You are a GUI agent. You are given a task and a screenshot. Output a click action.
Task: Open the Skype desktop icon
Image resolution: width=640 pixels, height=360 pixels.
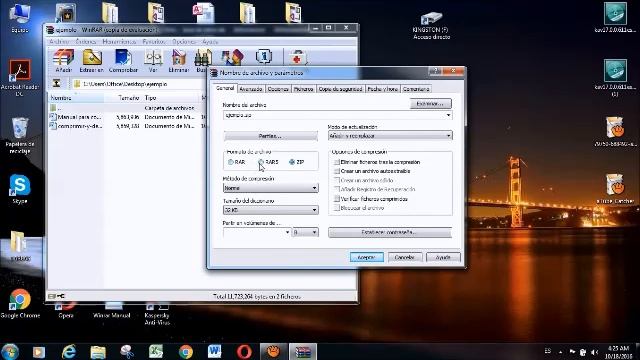tap(20, 189)
